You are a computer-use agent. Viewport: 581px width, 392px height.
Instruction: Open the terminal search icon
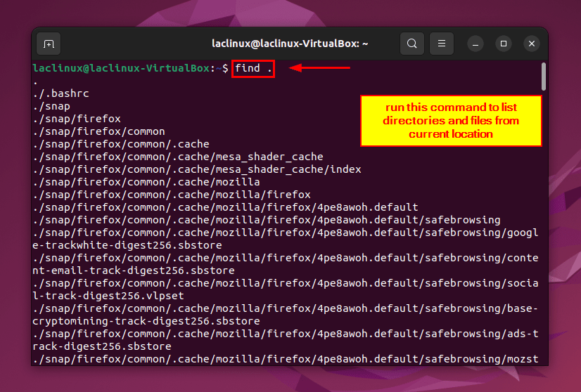tap(412, 44)
